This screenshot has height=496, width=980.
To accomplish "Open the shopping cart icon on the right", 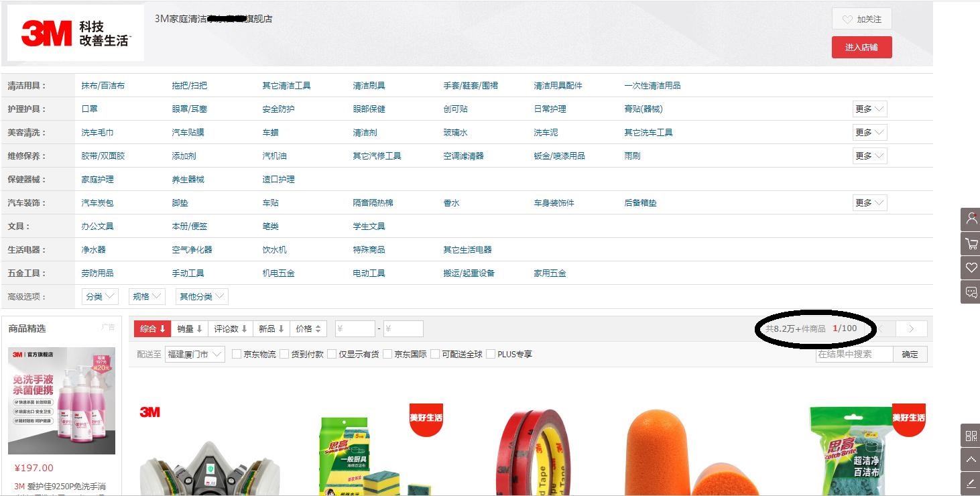I will (970, 243).
